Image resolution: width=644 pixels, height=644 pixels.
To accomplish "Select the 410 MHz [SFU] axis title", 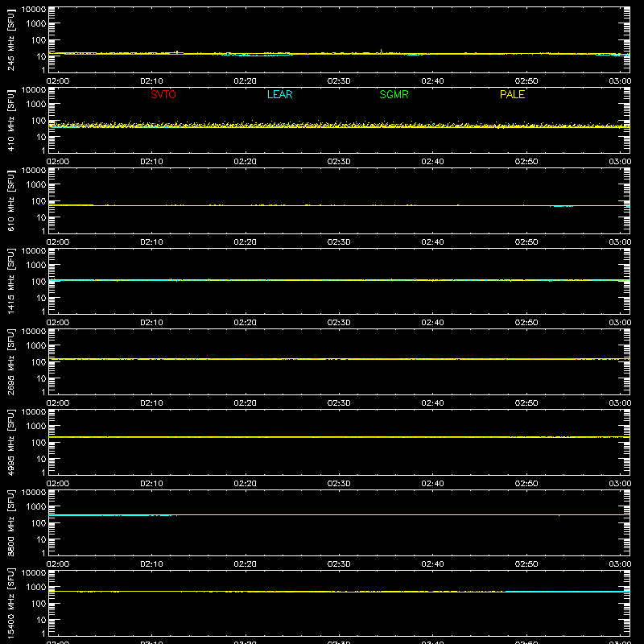I will 10,120.
